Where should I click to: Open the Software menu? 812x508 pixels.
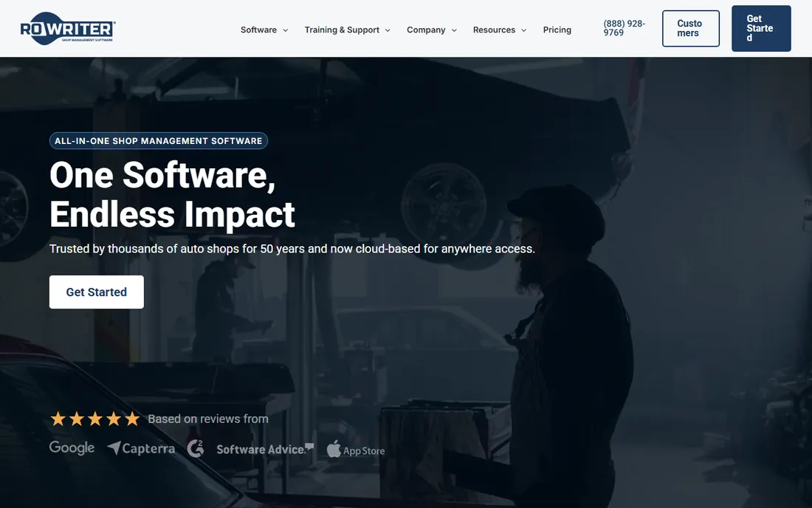tap(258, 30)
